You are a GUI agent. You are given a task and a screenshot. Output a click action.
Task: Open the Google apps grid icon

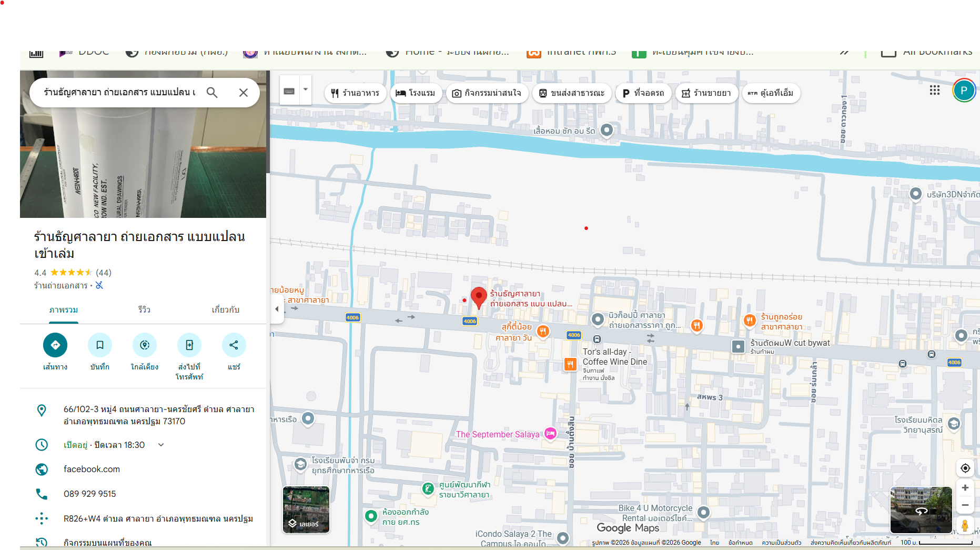tap(934, 91)
